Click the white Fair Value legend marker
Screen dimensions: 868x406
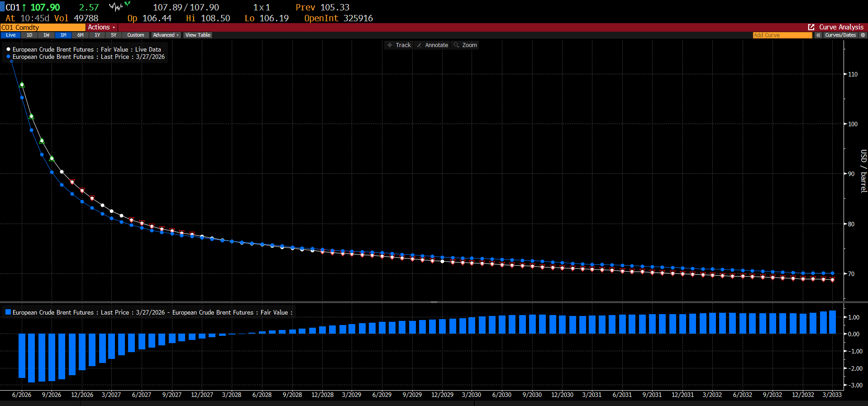click(x=8, y=49)
